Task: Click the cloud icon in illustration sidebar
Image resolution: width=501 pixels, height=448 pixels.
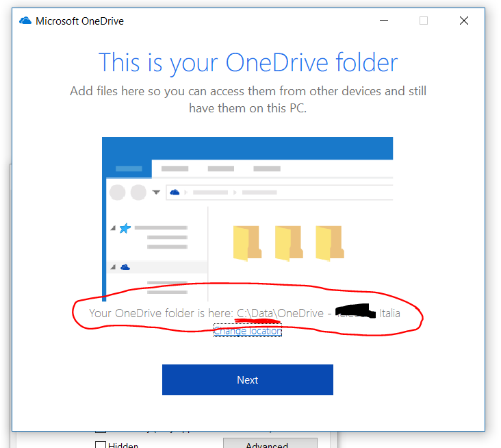Action: [x=125, y=267]
